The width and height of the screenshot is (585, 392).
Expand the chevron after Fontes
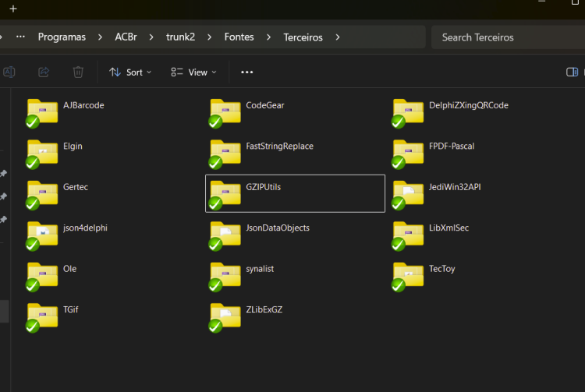(x=268, y=37)
